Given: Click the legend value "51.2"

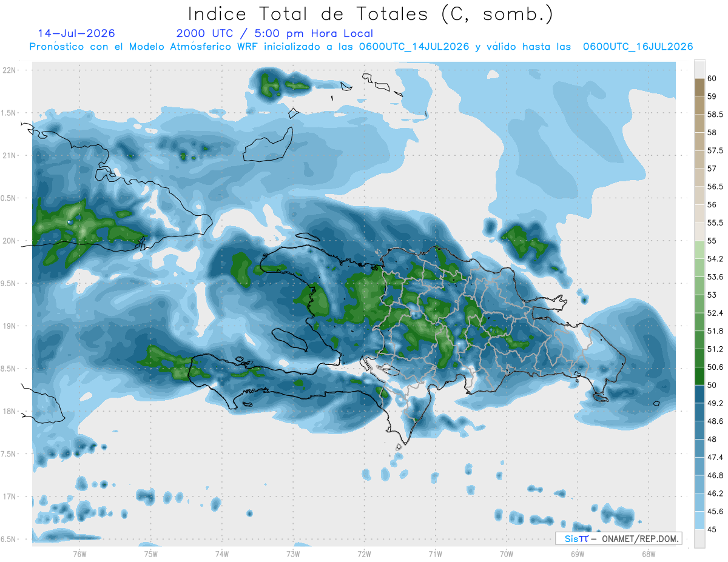Looking at the screenshot, I should (x=715, y=349).
